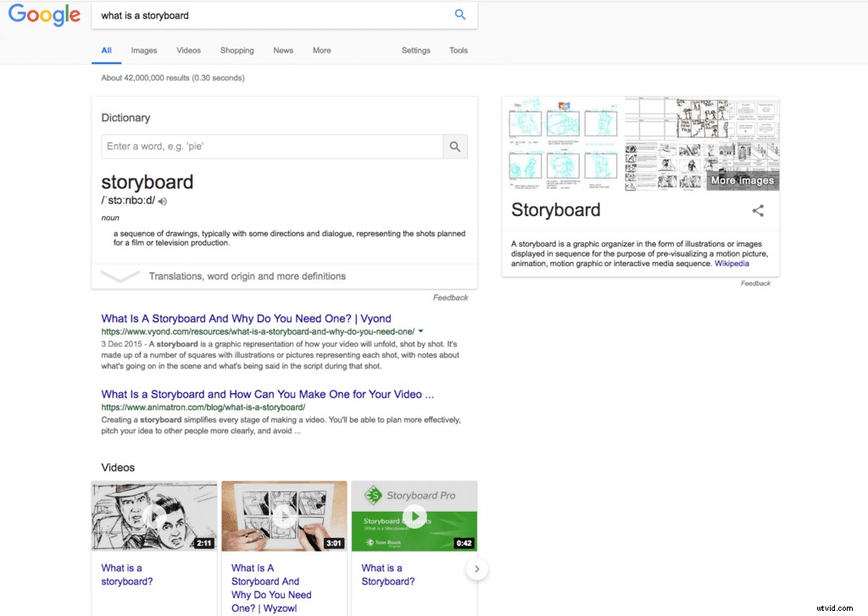Viewport: 868px width, 616px height.
Task: Switch to the Images search tab
Action: [x=143, y=50]
